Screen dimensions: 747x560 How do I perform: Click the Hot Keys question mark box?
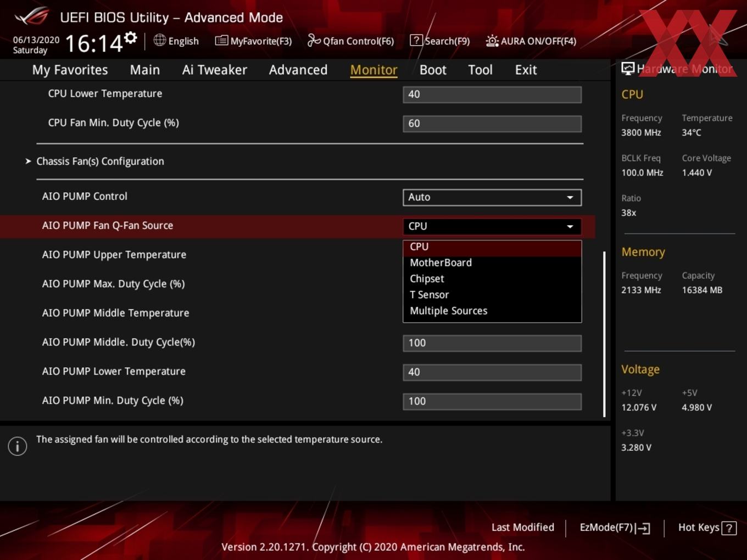[729, 528]
